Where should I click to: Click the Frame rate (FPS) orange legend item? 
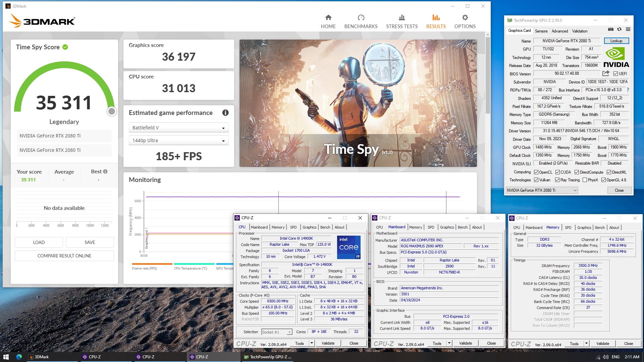click(x=152, y=266)
